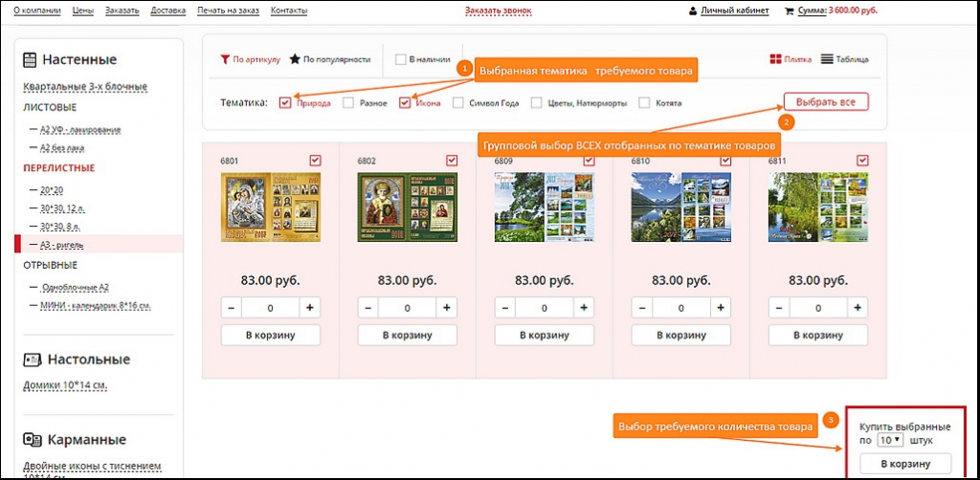The height and width of the screenshot is (480, 980).
Task: Deselect product 6802 checkbox
Action: coord(452,160)
